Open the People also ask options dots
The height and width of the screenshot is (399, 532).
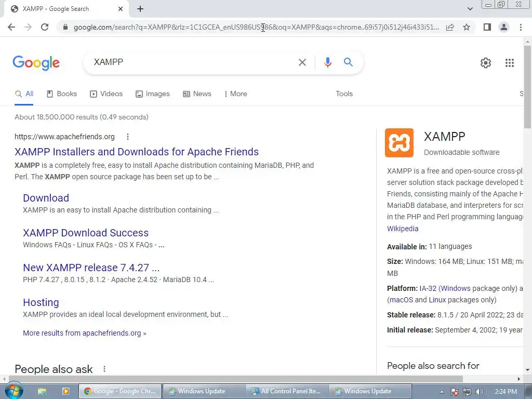click(104, 369)
